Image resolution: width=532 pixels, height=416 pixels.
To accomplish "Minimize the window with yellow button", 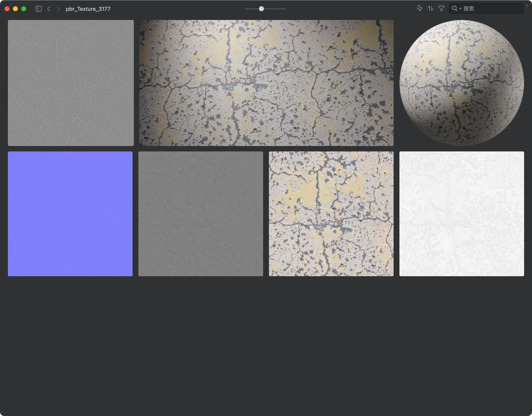I will click(x=15, y=9).
